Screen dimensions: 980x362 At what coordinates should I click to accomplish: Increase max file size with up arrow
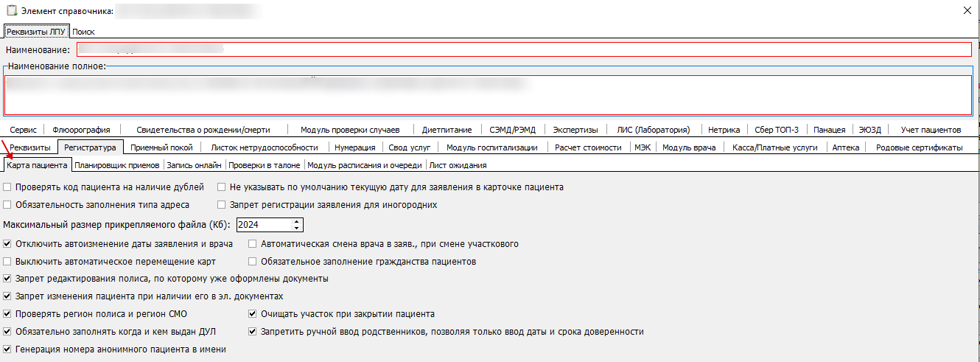(297, 222)
